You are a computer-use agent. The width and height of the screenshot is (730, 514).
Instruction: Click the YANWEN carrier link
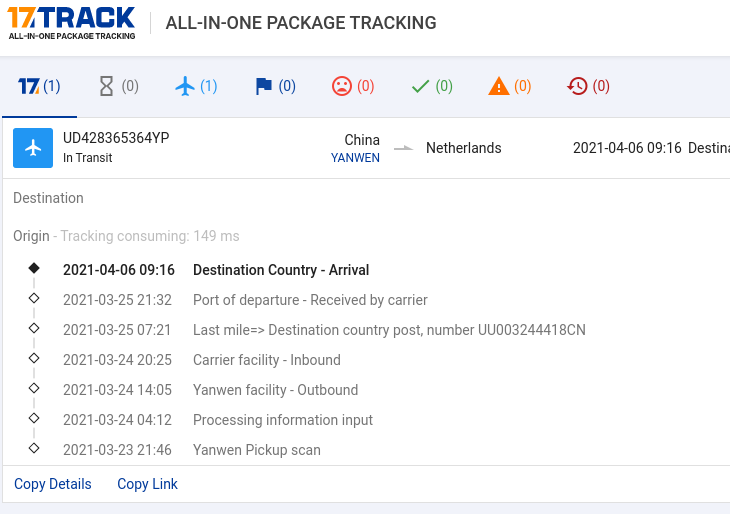[355, 158]
